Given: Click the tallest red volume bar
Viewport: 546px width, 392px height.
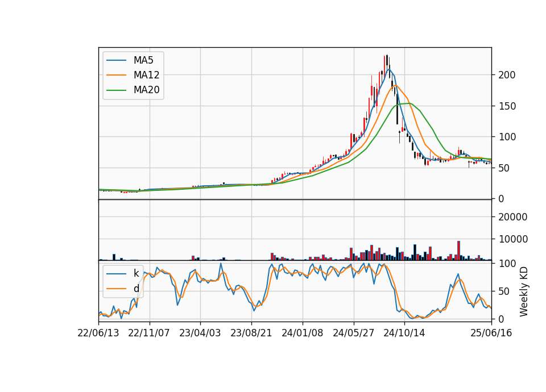Looking at the screenshot, I should click(458, 251).
